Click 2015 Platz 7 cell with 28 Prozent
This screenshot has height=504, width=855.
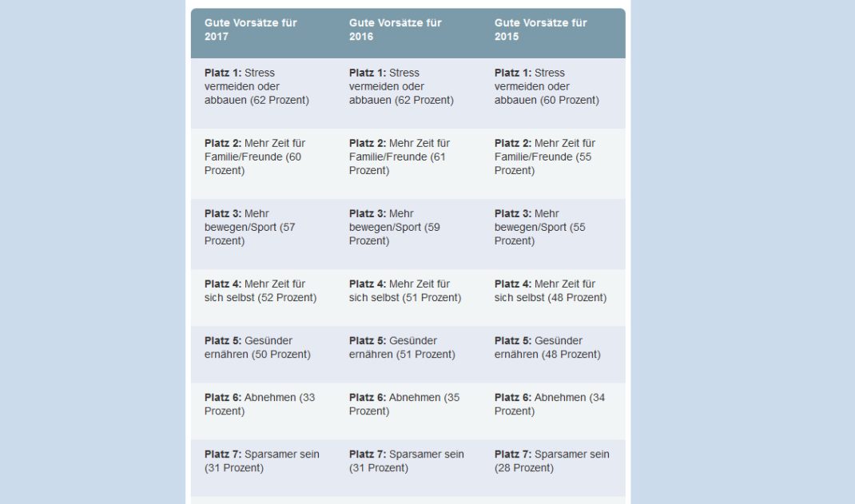[x=552, y=461]
